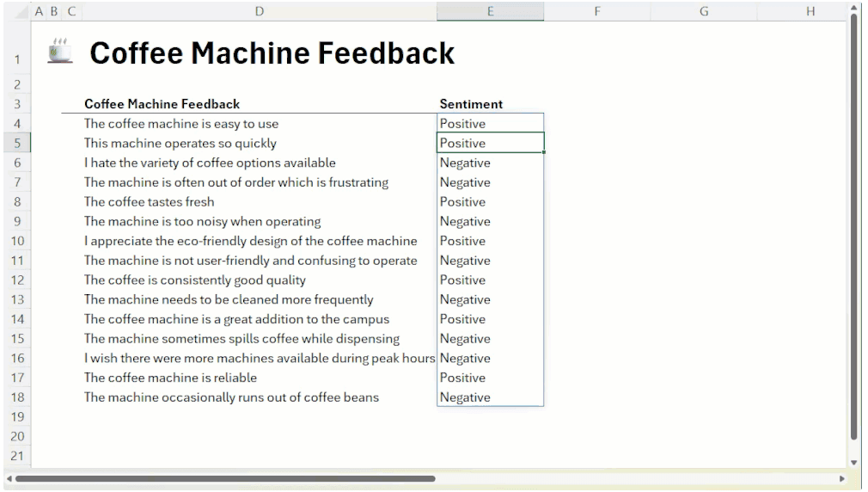Screen dimensions: 868x492
Task: Select cell 'The coffee machine is reliable'
Action: click(259, 378)
